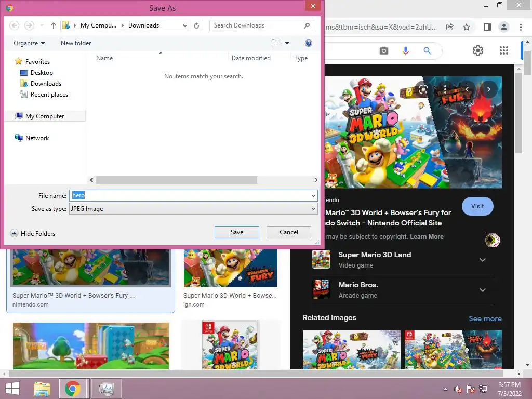Open the File name history dropdown
Viewport: 532px width, 399px height.
pyautogui.click(x=313, y=195)
